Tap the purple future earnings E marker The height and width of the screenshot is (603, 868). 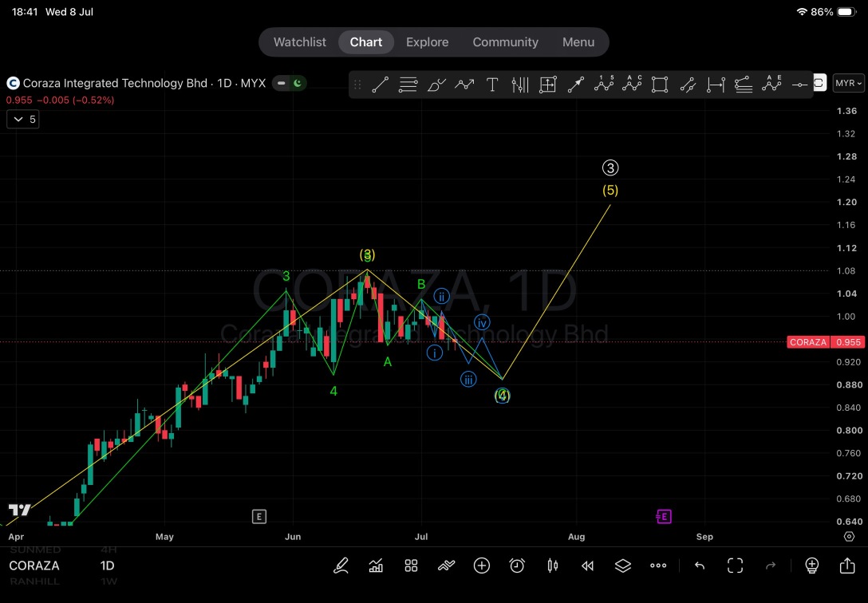663,517
